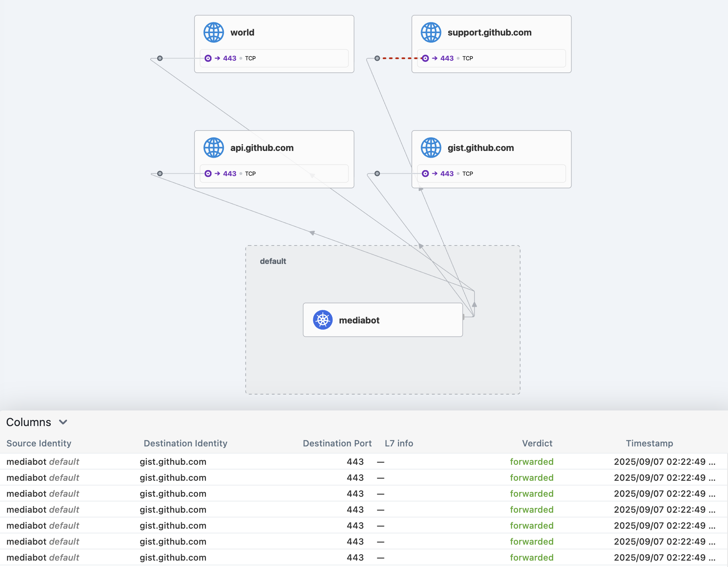
Task: Click the Verdict column header
Action: tap(537, 443)
